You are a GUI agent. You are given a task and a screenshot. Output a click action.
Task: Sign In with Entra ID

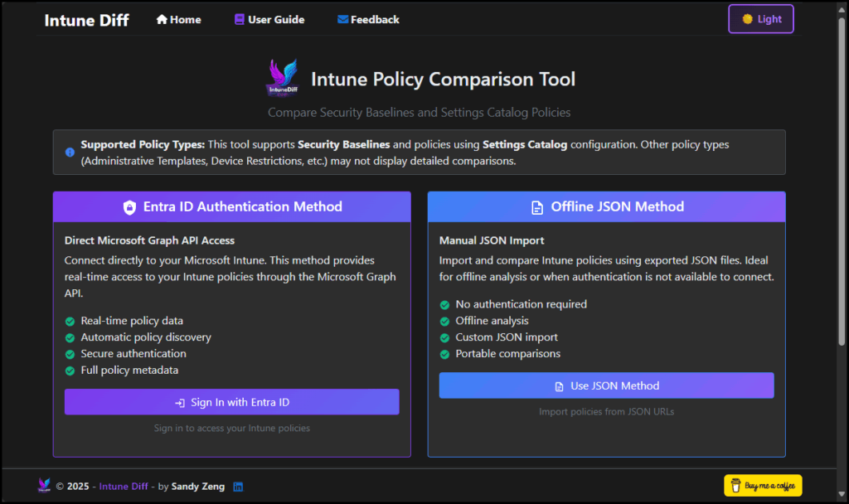[232, 402]
